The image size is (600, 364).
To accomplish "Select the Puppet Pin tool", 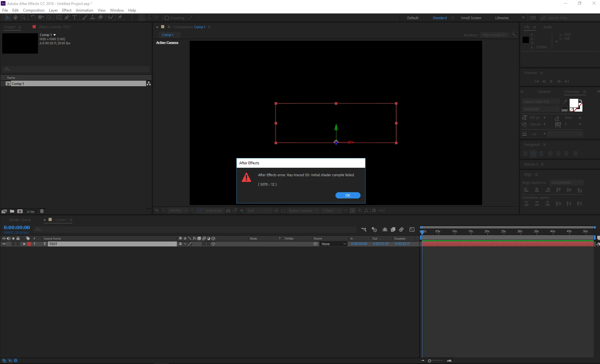I will pyautogui.click(x=120, y=18).
